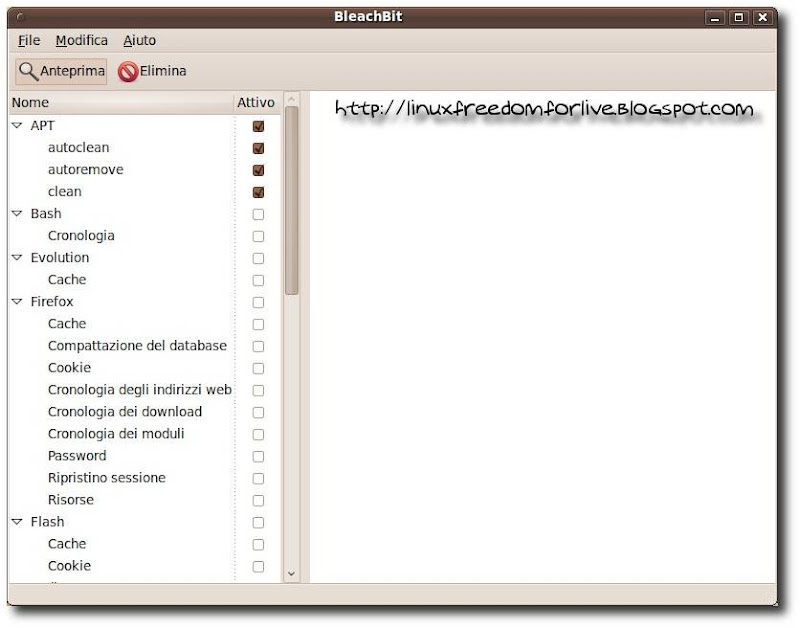Viewport: 800px width, 628px height.
Task: Collapse the Evolution tree section
Action: (16, 257)
